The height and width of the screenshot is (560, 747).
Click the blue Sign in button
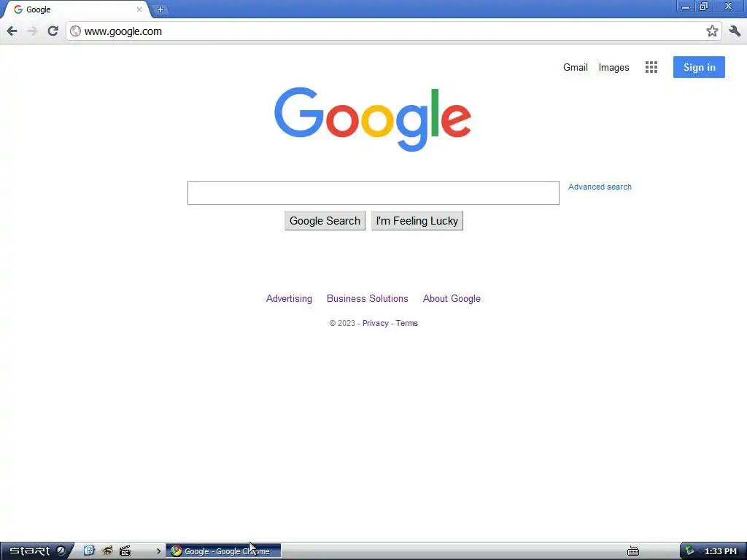click(x=699, y=67)
